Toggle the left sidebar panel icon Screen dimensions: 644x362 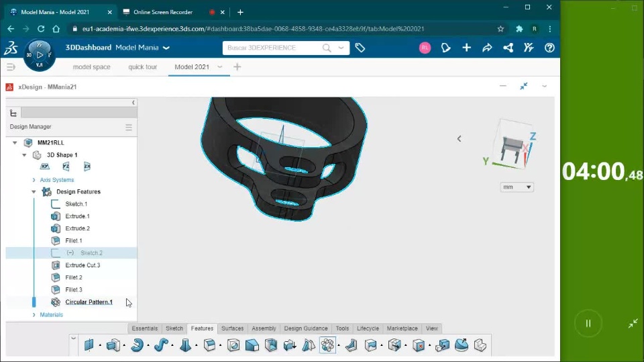[x=11, y=66]
